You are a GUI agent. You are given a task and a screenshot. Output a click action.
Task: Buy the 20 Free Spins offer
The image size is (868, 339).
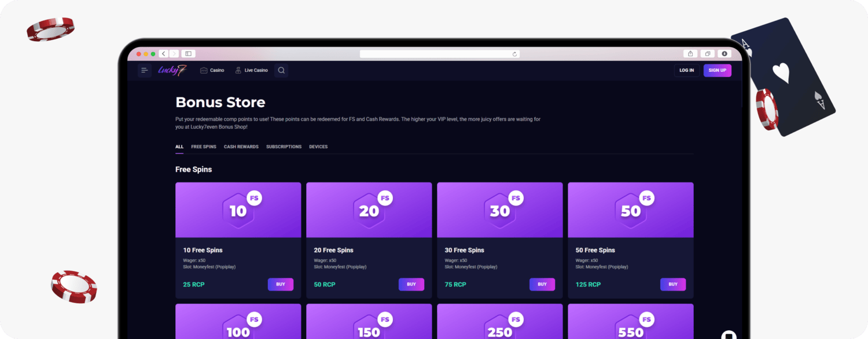[411, 285]
